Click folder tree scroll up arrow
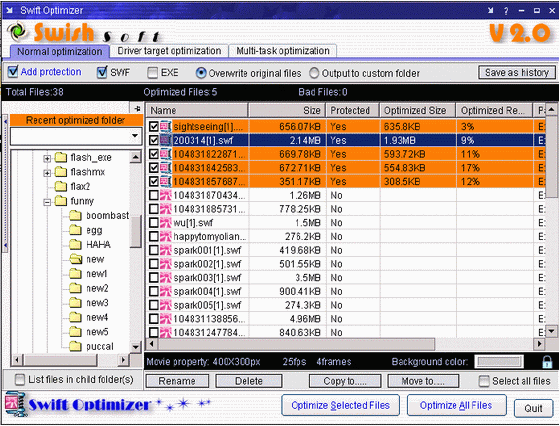Image resolution: width=560 pixels, height=426 pixels. [x=136, y=157]
